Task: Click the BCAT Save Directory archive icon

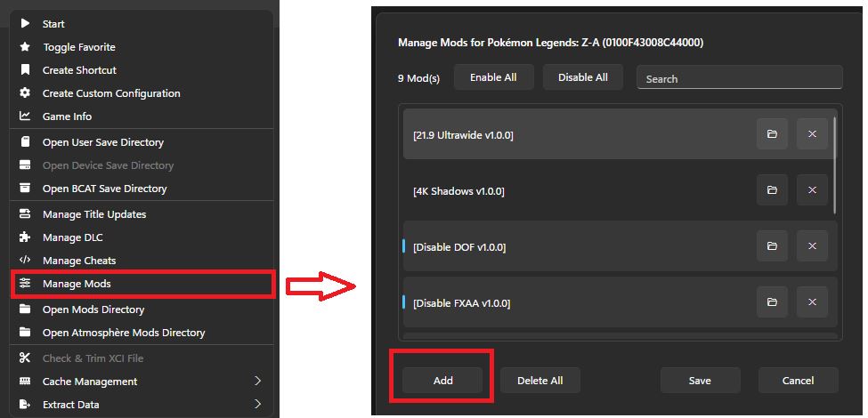Action: [x=25, y=188]
